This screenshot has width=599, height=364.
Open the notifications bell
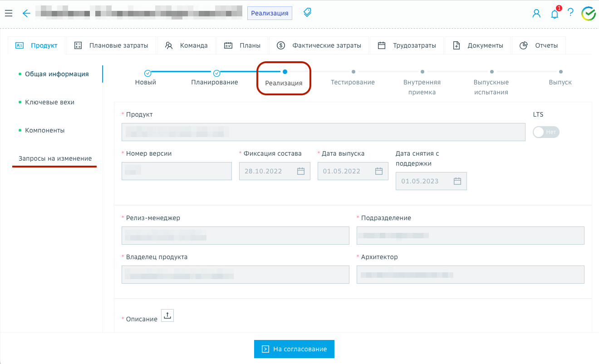click(x=555, y=14)
